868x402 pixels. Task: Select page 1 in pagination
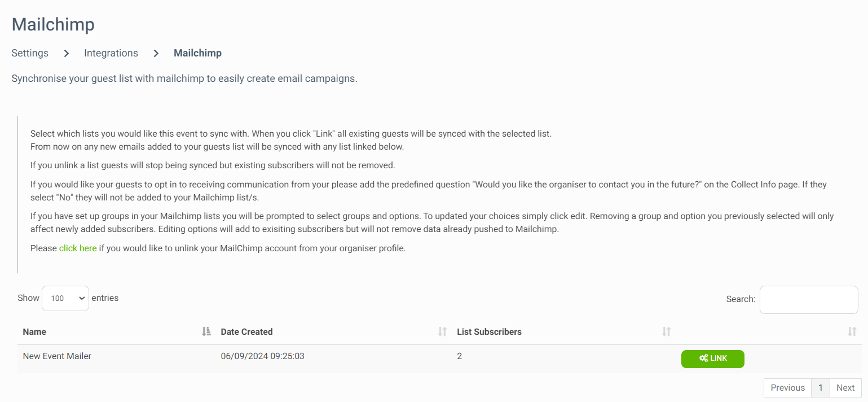point(821,387)
